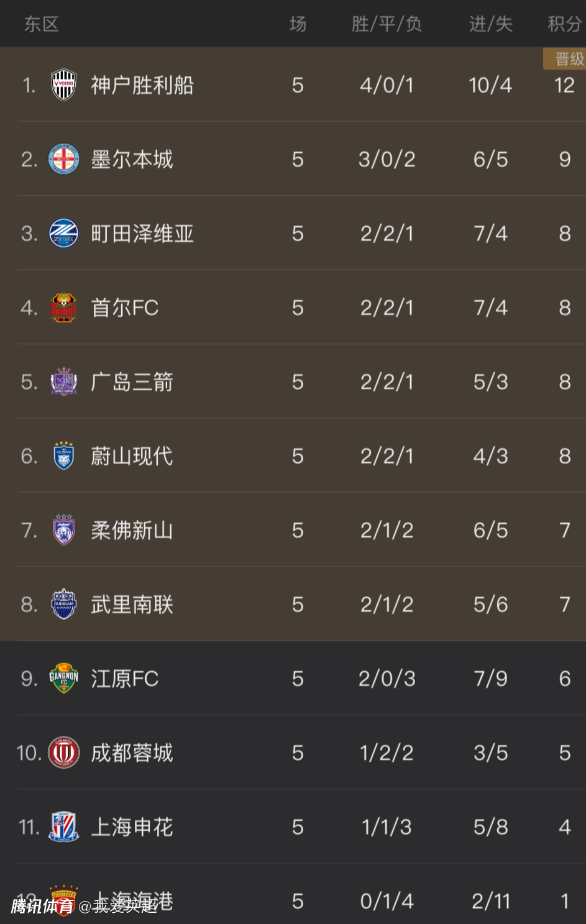Screen dimensions: 586x924
Task: Click the Gangwon FC logo
Action: pyautogui.click(x=63, y=678)
